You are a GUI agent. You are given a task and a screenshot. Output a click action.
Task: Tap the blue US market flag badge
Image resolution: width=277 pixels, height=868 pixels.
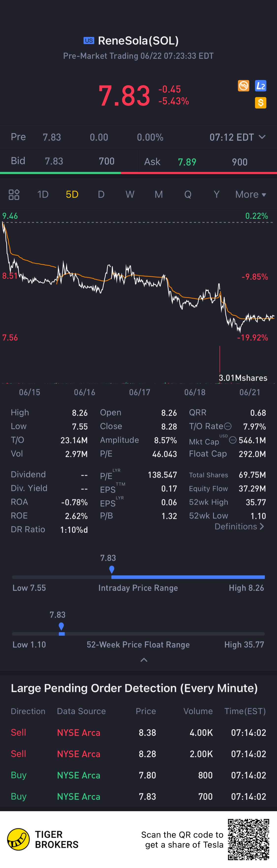tap(89, 40)
